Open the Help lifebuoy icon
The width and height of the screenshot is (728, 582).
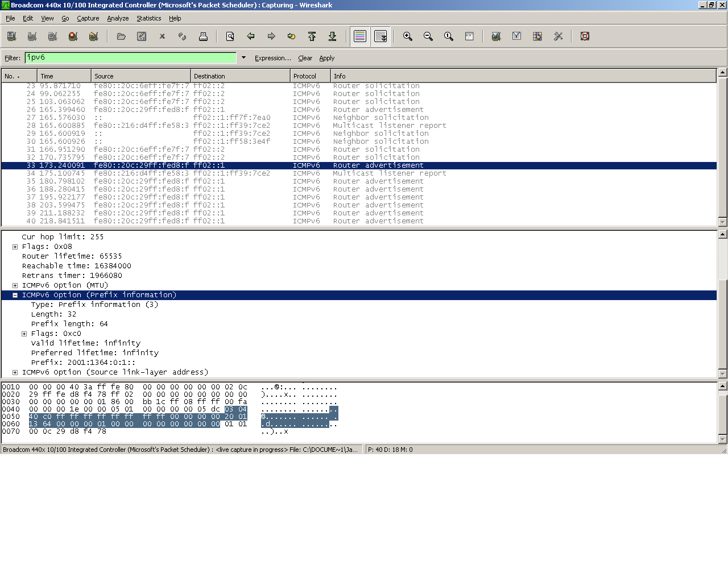pos(585,36)
